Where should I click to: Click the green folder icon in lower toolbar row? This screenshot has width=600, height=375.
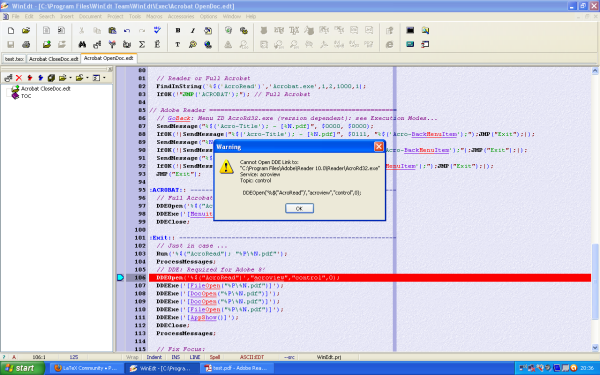tap(47, 45)
